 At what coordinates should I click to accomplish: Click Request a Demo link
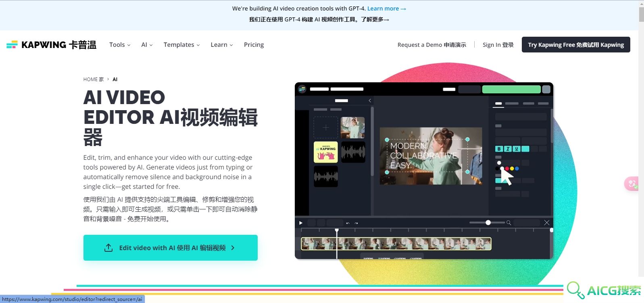431,45
